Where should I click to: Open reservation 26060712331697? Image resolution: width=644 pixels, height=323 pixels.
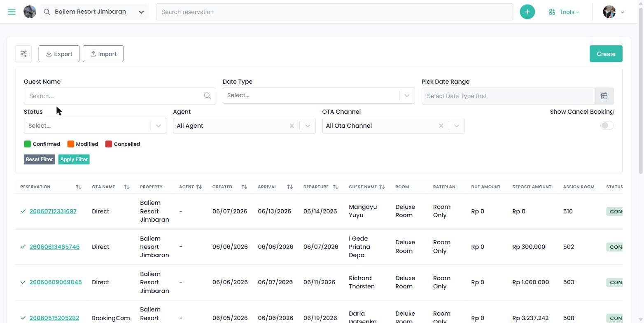pos(53,211)
